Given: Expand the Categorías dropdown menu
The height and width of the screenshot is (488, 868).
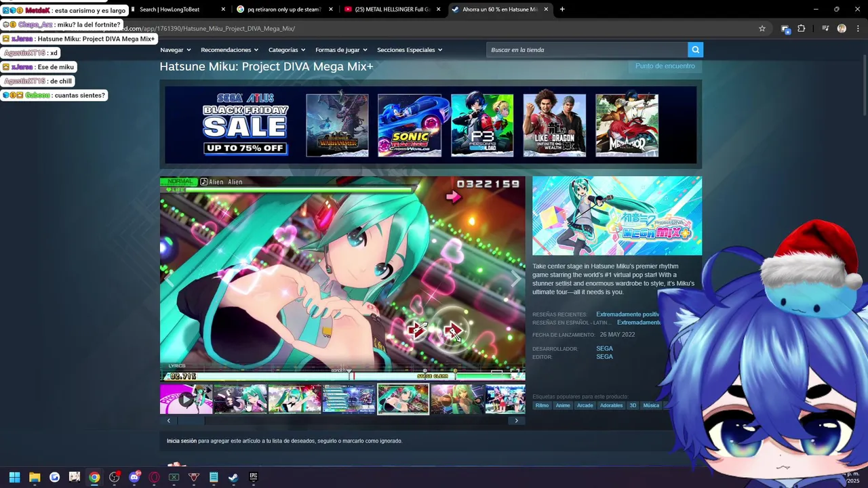Looking at the screenshot, I should [287, 50].
